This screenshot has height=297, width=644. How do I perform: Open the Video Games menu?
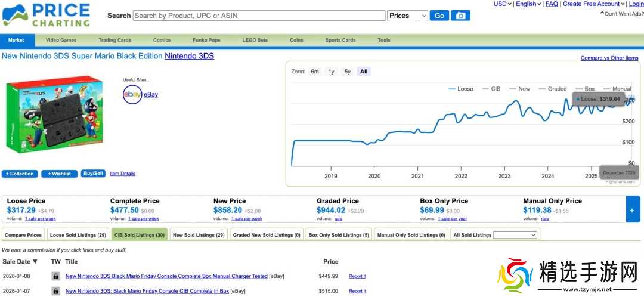pos(61,40)
